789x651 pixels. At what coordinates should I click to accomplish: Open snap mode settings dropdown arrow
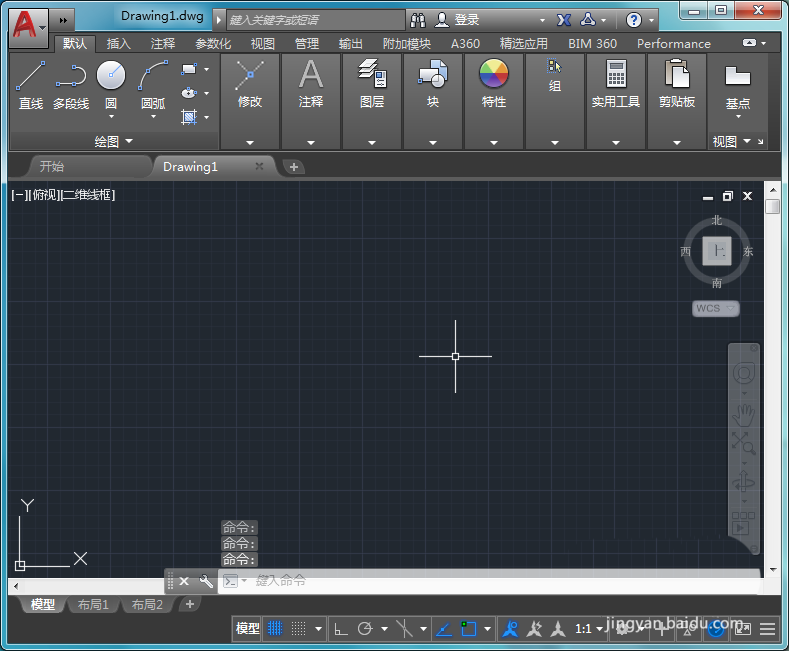(x=318, y=629)
